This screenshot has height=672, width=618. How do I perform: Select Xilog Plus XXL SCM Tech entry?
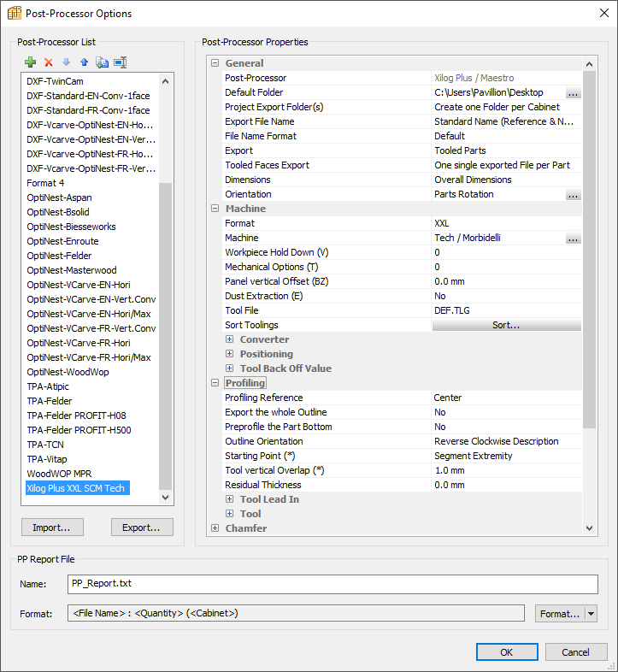(x=78, y=488)
